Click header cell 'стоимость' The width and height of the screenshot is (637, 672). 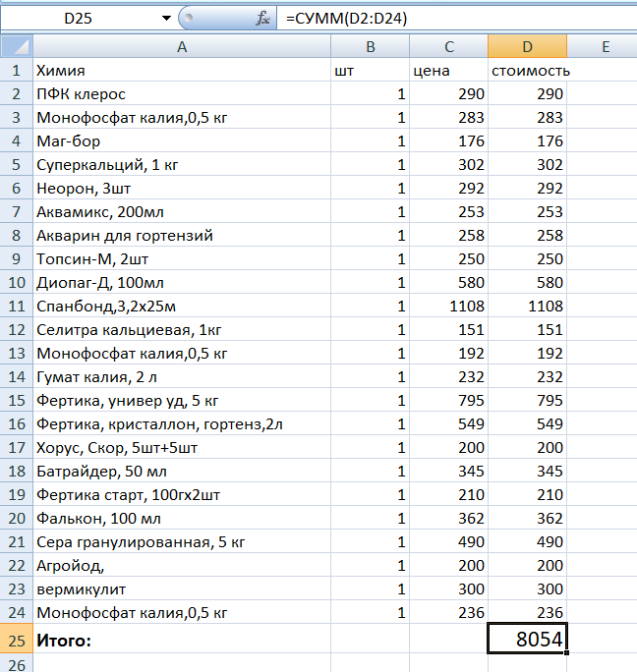tap(527, 70)
